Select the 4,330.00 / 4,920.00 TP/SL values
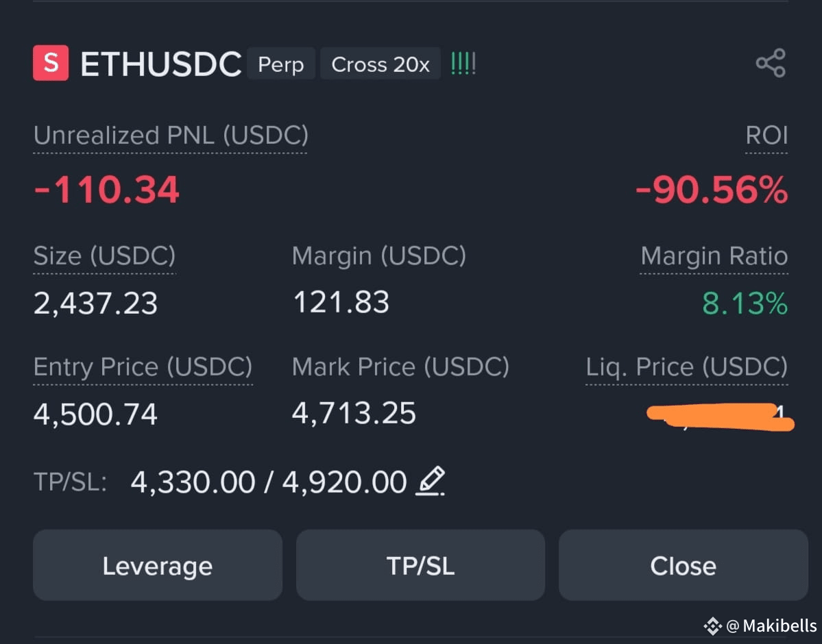The image size is (822, 644). point(269,482)
